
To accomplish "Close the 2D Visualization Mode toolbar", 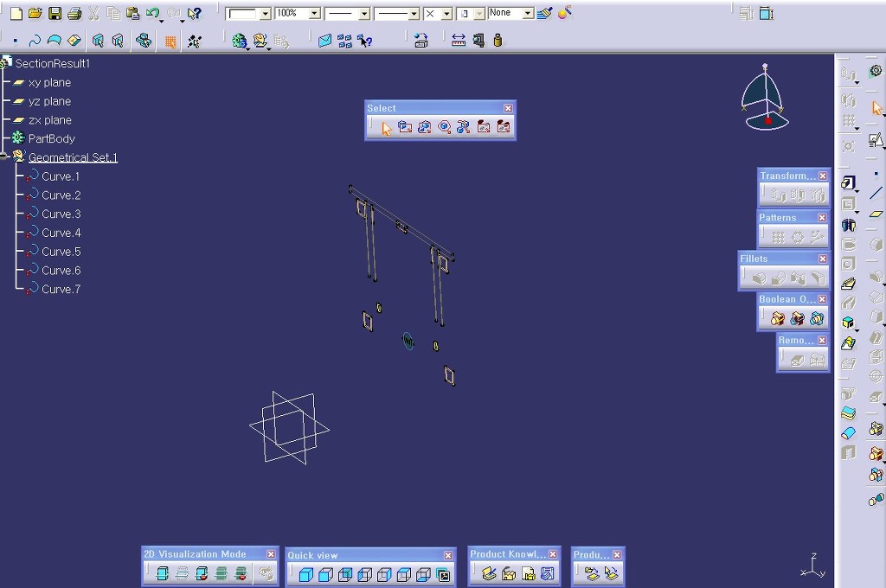I will pyautogui.click(x=271, y=554).
